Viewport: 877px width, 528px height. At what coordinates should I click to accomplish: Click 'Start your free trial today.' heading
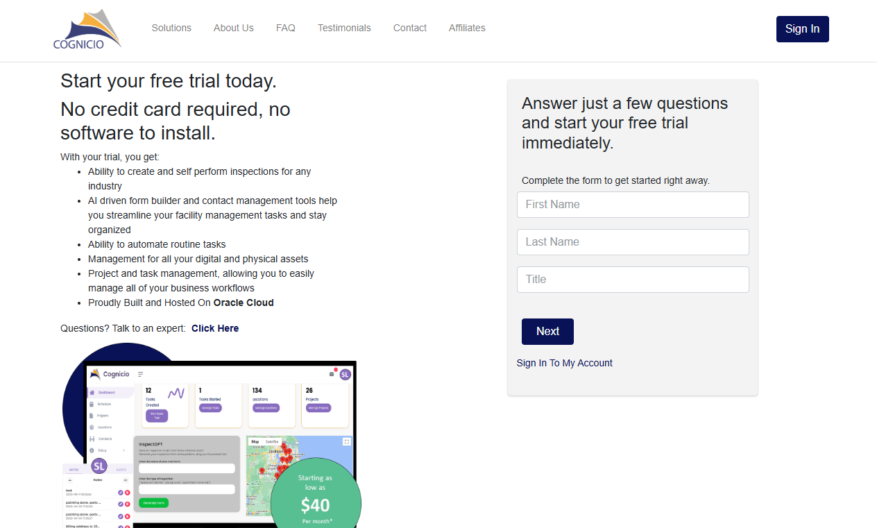(168, 81)
